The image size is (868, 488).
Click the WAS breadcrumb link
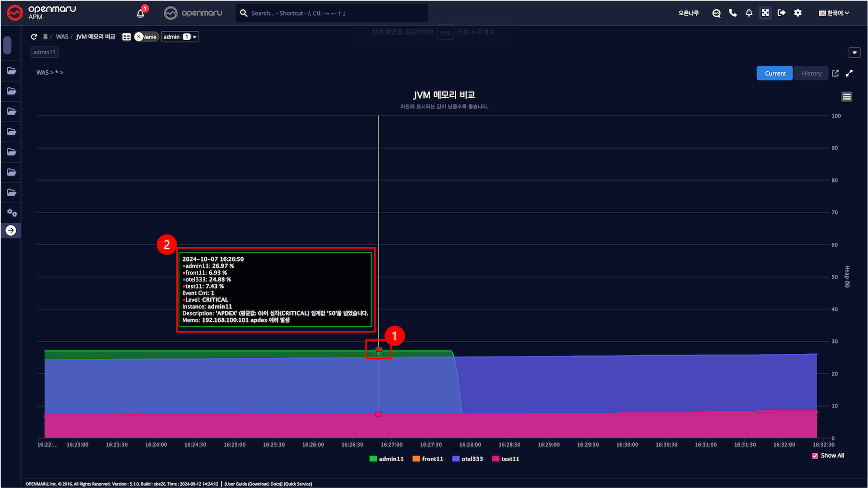[62, 37]
